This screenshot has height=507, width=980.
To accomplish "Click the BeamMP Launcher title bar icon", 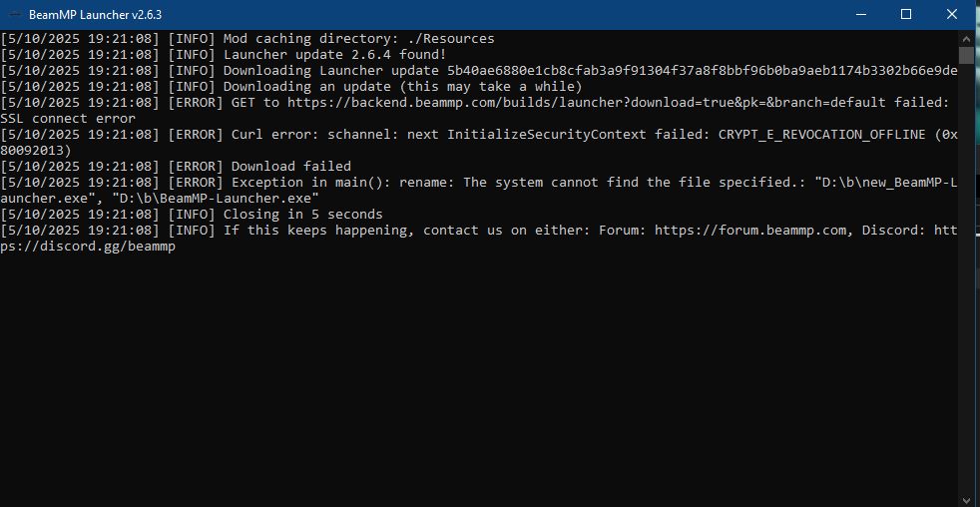I will 15,14.
